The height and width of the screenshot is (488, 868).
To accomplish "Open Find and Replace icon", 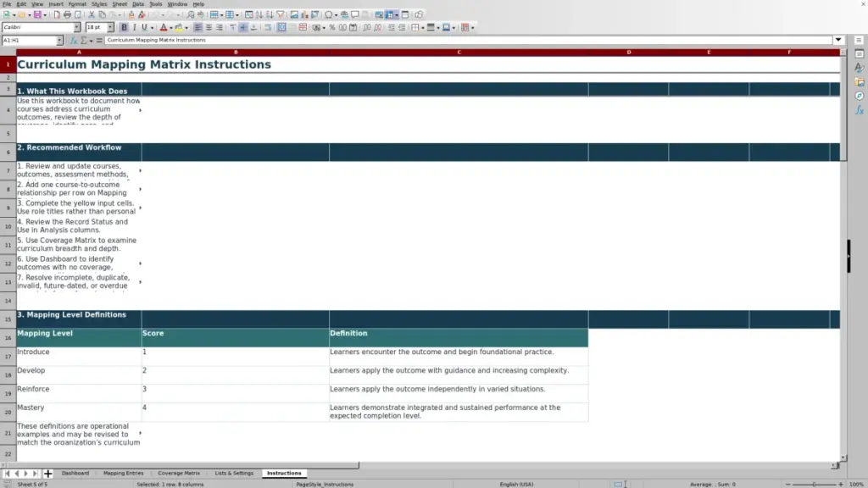I will coord(191,15).
